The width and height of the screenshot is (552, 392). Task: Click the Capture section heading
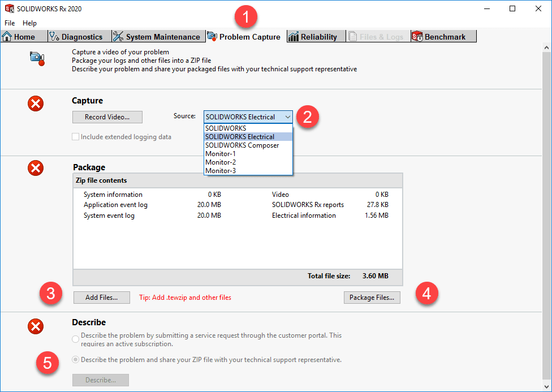87,101
